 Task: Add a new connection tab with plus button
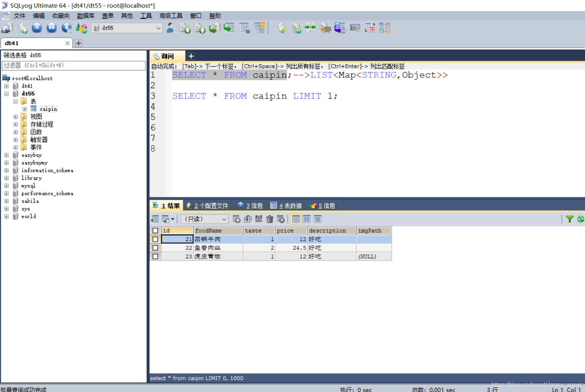[79, 43]
